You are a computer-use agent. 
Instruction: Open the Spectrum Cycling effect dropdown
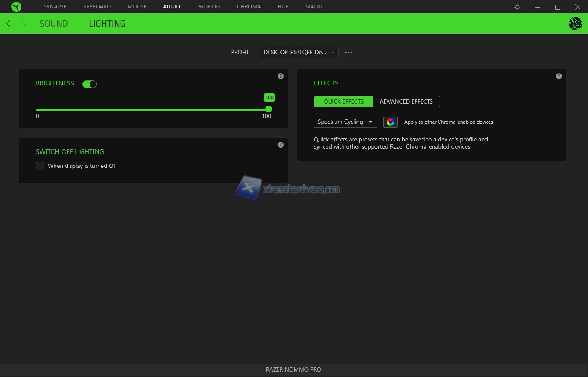pyautogui.click(x=345, y=122)
